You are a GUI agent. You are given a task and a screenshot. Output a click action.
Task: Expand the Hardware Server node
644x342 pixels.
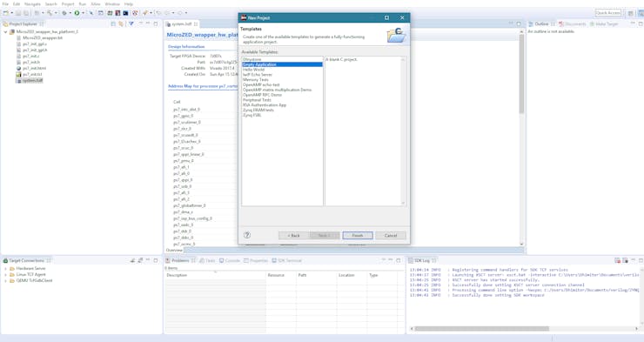tap(5, 269)
